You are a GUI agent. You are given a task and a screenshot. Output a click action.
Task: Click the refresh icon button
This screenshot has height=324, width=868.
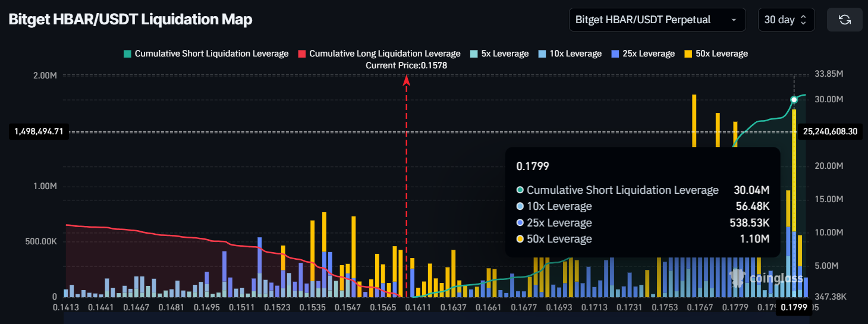(x=844, y=20)
